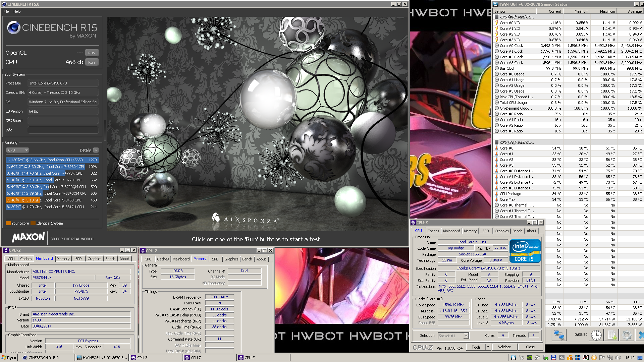Select ranking row Intel Core i5-3450 score 468
The height and width of the screenshot is (362, 644).
[52, 200]
